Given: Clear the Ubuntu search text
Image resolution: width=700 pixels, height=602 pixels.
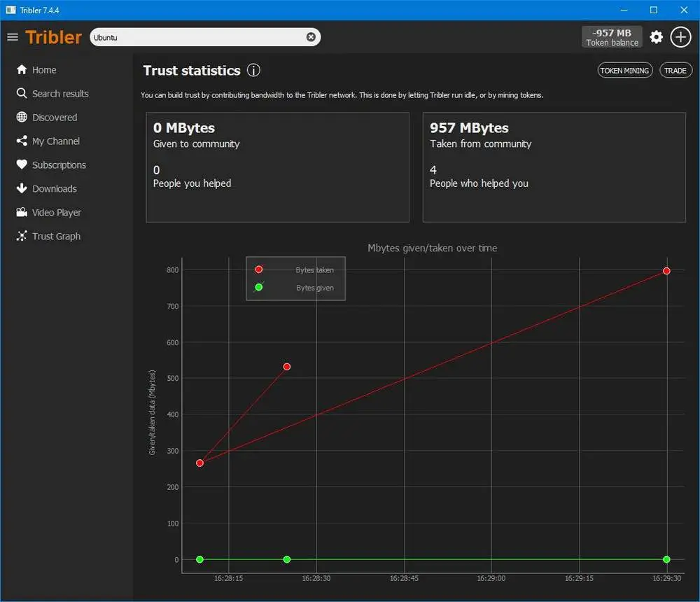Looking at the screenshot, I should 311,37.
